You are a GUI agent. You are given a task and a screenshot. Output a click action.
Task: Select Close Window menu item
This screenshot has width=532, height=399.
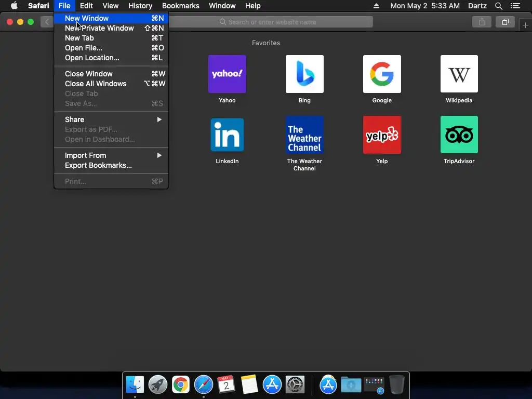pos(111,74)
